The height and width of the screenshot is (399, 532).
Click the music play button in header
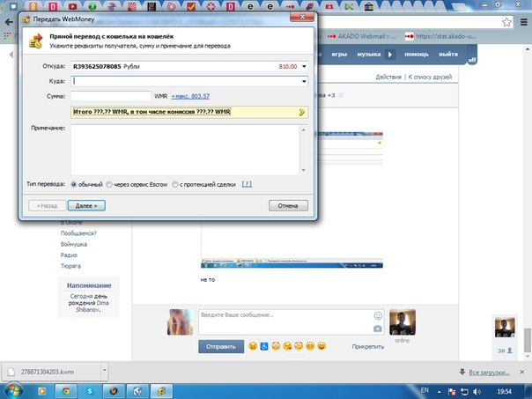(390, 55)
